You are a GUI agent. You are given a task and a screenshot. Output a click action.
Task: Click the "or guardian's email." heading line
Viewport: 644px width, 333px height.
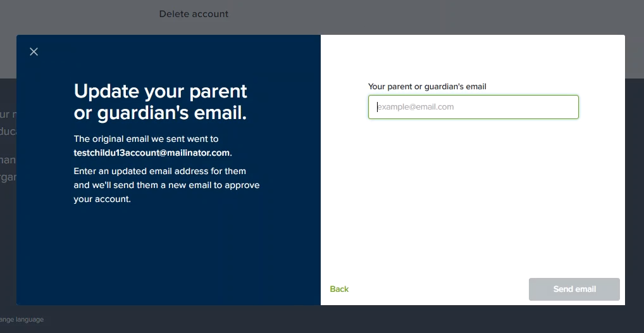[160, 113]
